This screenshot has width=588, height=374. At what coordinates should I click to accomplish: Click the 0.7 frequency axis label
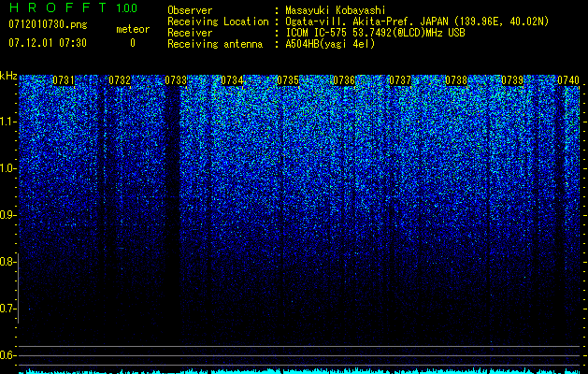pyautogui.click(x=8, y=309)
